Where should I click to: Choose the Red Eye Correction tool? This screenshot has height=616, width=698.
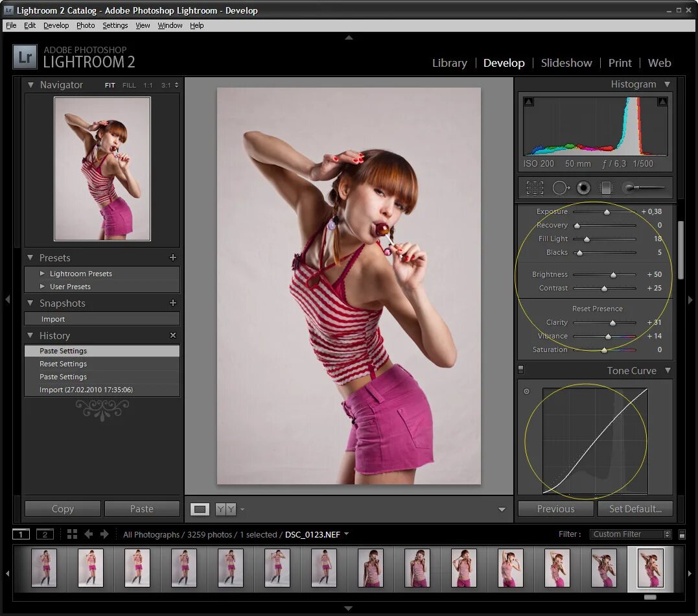click(x=583, y=188)
